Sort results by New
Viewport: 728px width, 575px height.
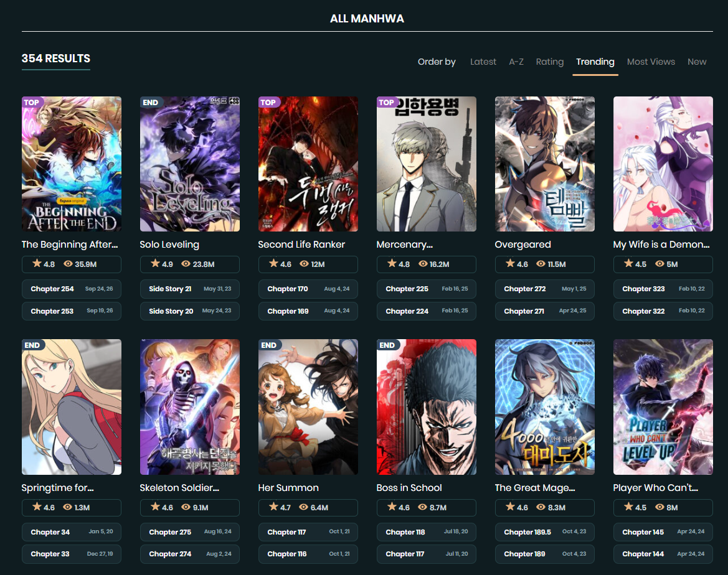click(x=697, y=62)
